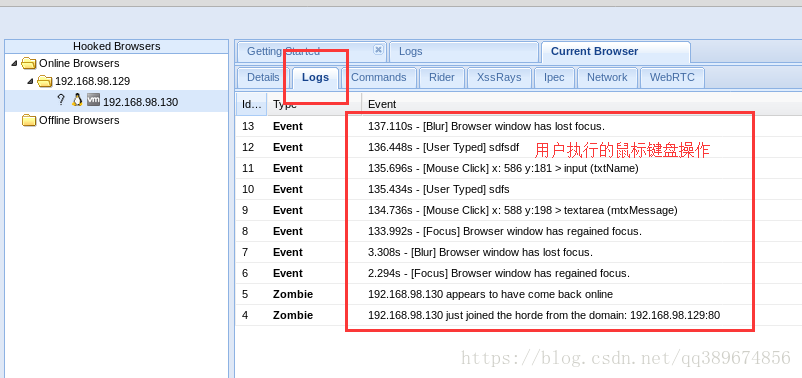Select the 2.294s Focus regained entry
802x378 pixels.
pyautogui.click(x=519, y=273)
